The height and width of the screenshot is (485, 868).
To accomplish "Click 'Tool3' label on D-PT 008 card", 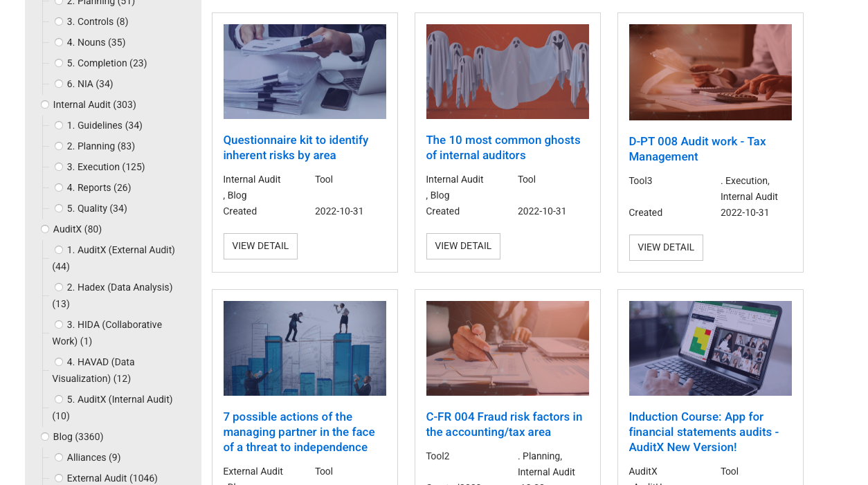I will (640, 181).
